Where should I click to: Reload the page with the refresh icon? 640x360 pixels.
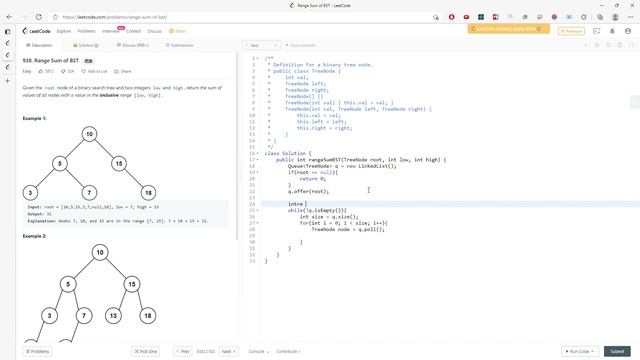tap(38, 17)
